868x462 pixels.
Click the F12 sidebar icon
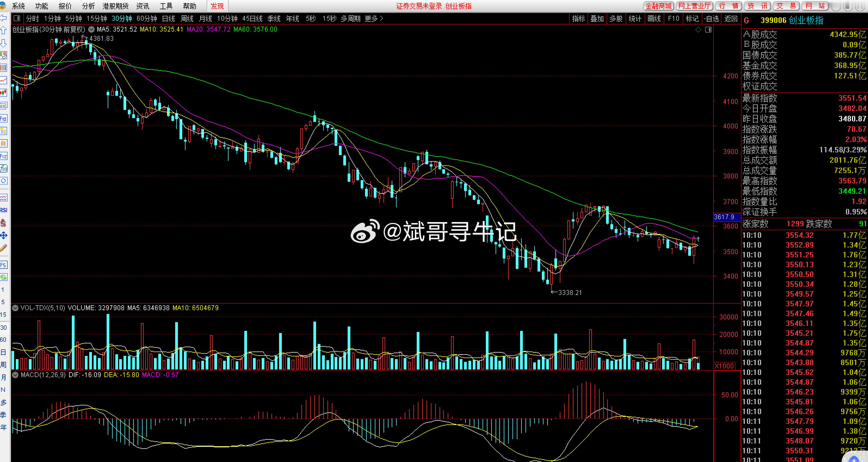[3, 156]
